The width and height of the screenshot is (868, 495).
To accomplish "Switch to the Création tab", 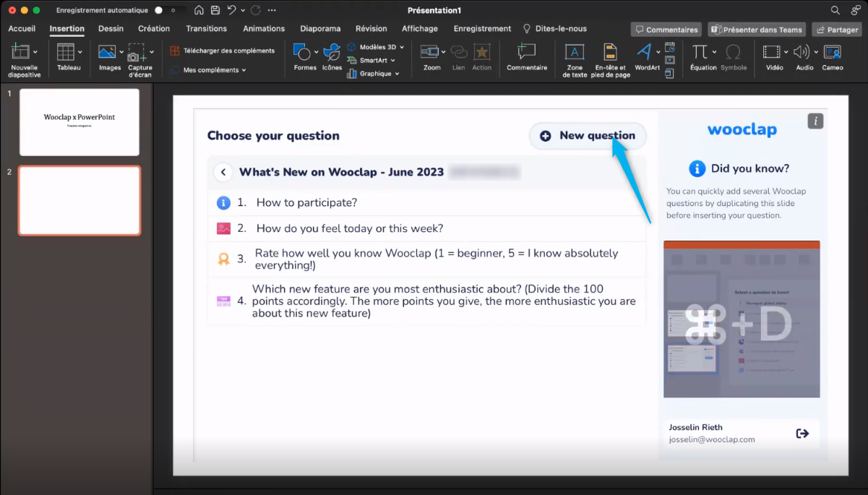I will point(154,29).
